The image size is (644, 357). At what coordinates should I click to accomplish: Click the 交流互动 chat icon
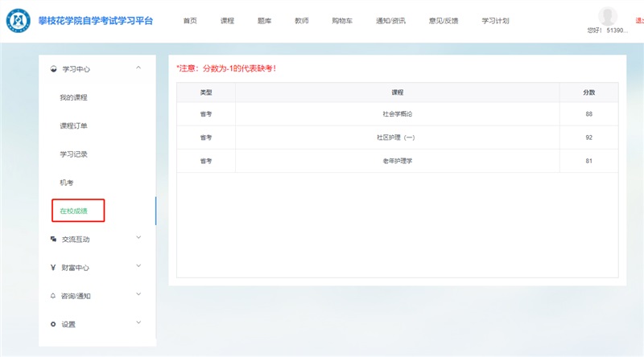pyautogui.click(x=53, y=239)
